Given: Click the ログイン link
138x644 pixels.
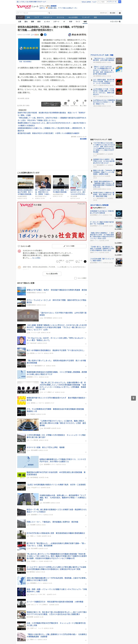Looking at the screenshot, I should pyautogui.click(x=42, y=8).
